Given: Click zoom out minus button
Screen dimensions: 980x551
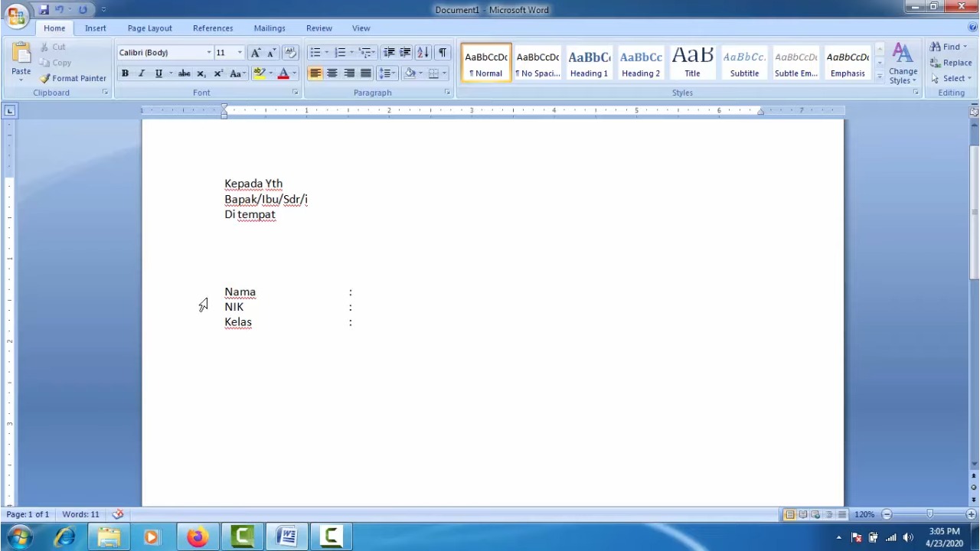Looking at the screenshot, I should [x=887, y=514].
